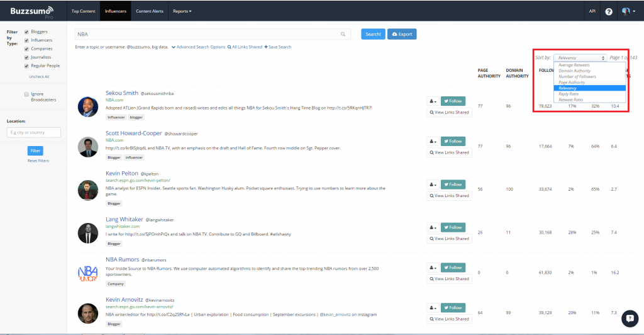The image size is (644, 335).
Task: Click Kevin Pelton's profile photo
Action: (x=88, y=190)
